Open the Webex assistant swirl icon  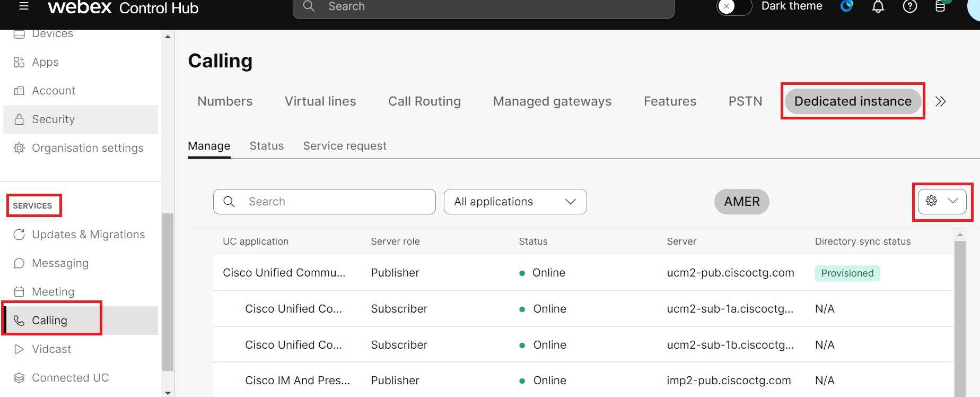tap(847, 6)
